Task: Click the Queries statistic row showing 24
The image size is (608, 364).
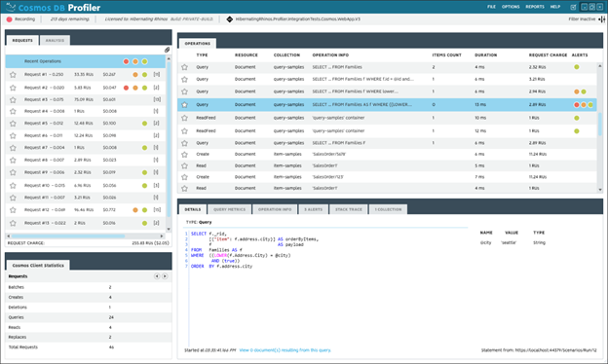Action: pos(89,317)
